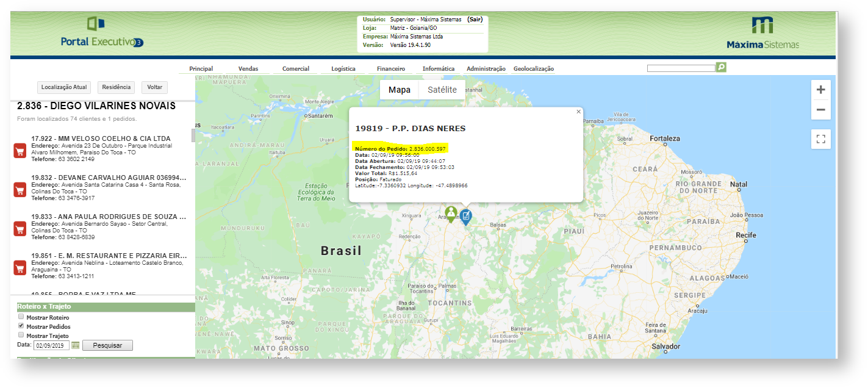Open the Vendas menu
The height and width of the screenshot is (388, 868).
pos(248,69)
